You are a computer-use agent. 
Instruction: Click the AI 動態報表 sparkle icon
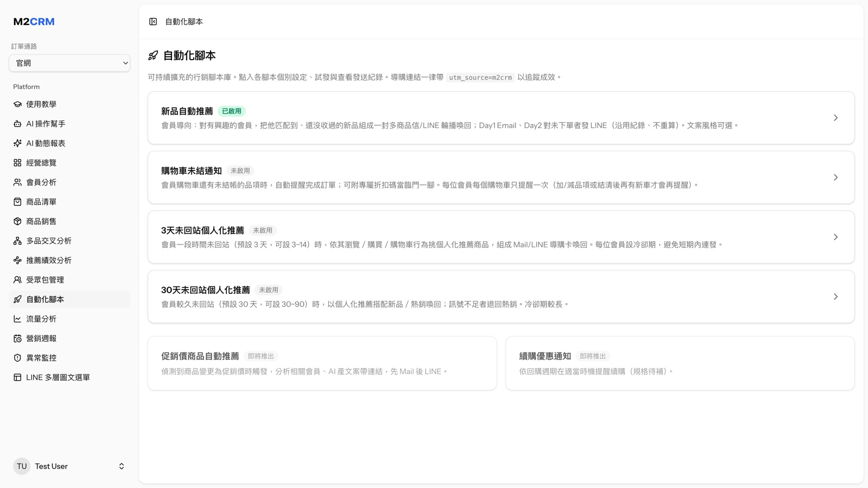point(17,143)
